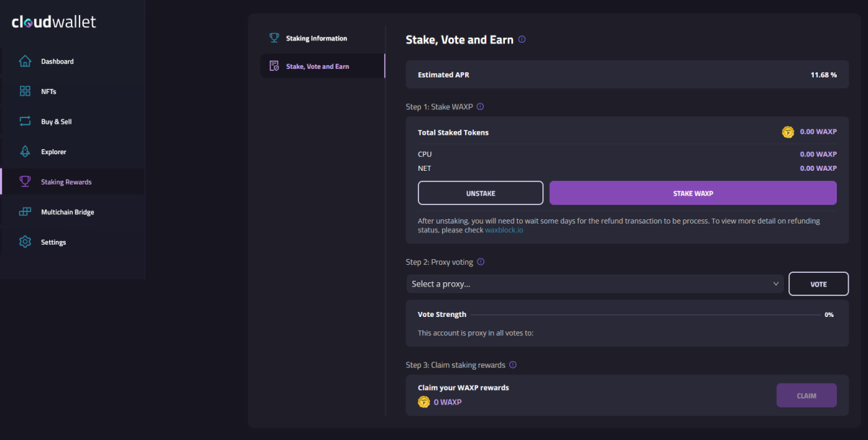Viewport: 868px width, 440px height.
Task: Click the VOTE button
Action: [x=818, y=284]
